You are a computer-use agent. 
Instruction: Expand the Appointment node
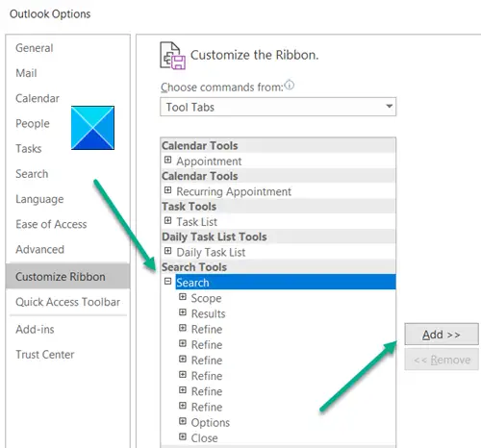coord(167,160)
